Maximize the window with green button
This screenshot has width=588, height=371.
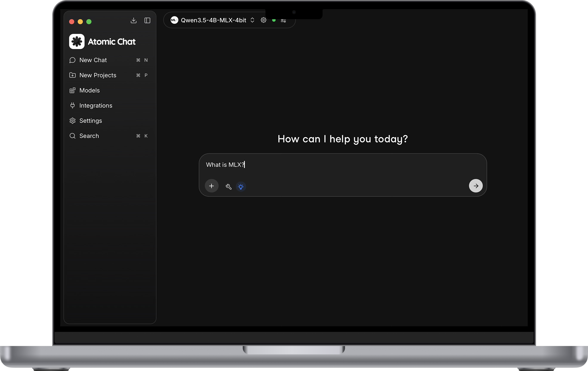coord(89,21)
